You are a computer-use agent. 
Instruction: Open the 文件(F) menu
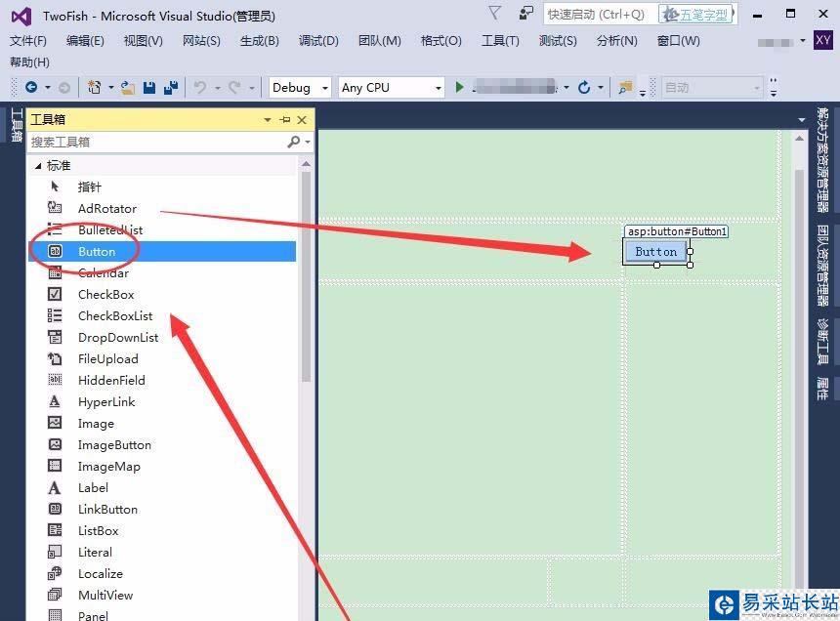pos(28,41)
